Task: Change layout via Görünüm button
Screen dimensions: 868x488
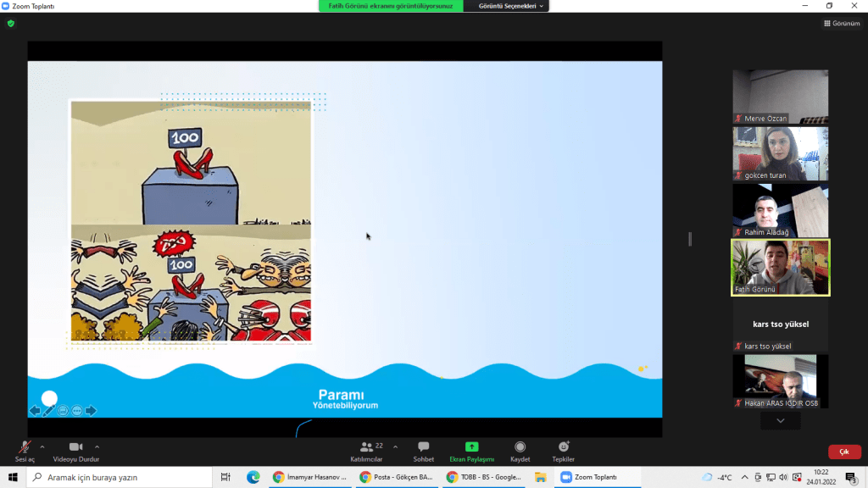Action: (842, 24)
